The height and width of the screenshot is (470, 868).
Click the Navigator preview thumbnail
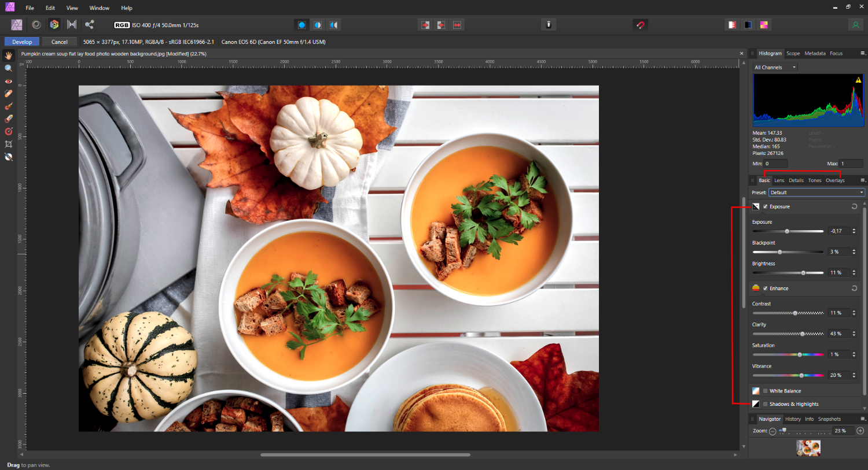[x=808, y=448]
